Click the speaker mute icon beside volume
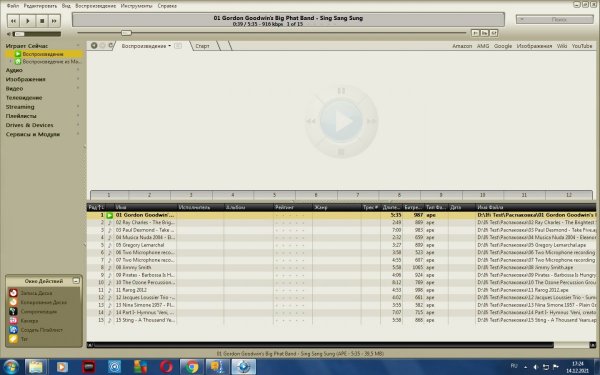The width and height of the screenshot is (600, 375). tap(9, 34)
